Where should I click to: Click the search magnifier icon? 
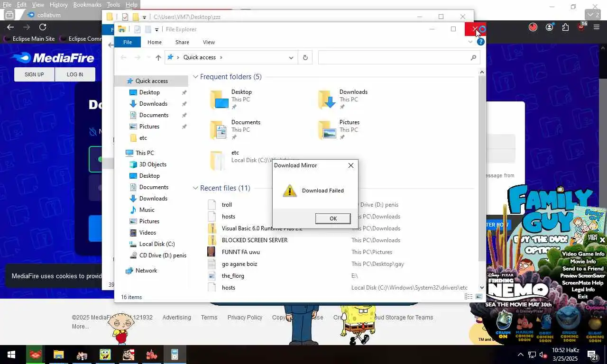[x=473, y=57]
